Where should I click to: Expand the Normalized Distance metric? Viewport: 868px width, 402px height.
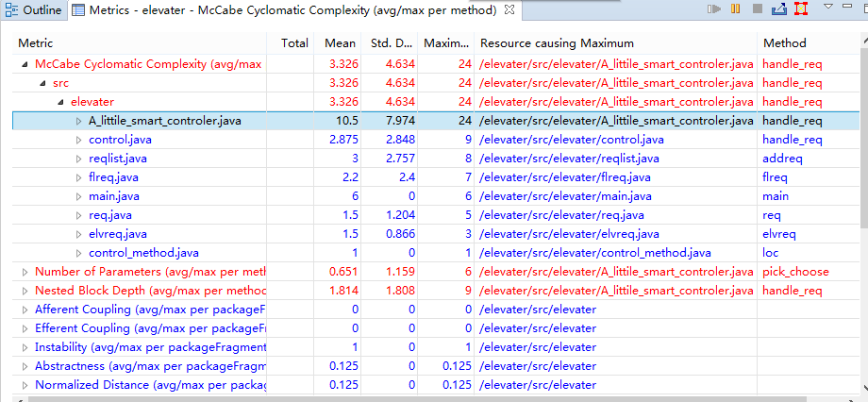25,385
